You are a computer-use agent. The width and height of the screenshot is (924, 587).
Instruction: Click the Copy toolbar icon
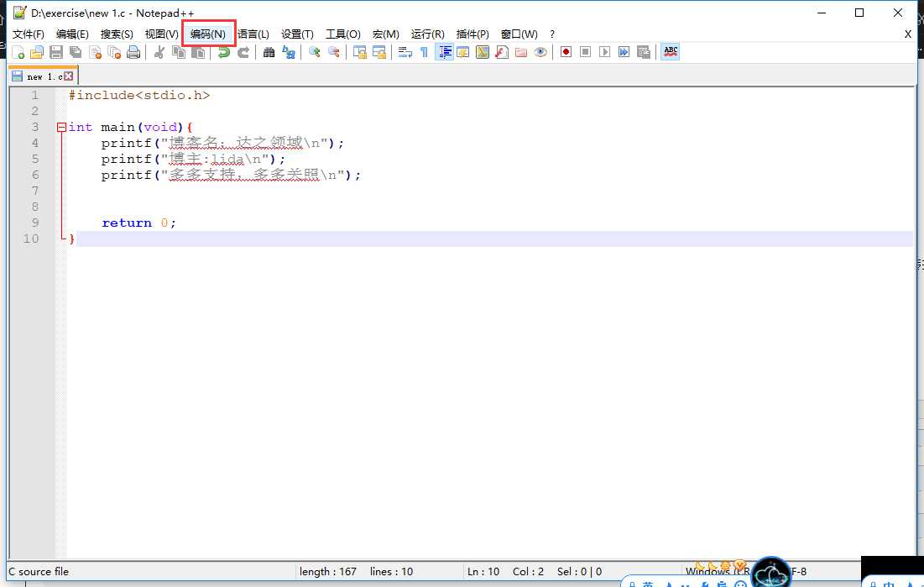[x=179, y=53]
